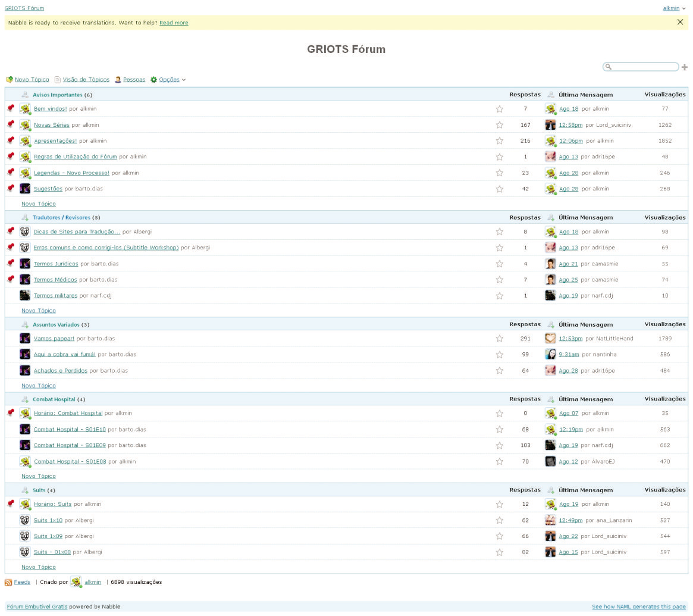
Task: Open Visão de Tópicos view
Action: point(86,80)
